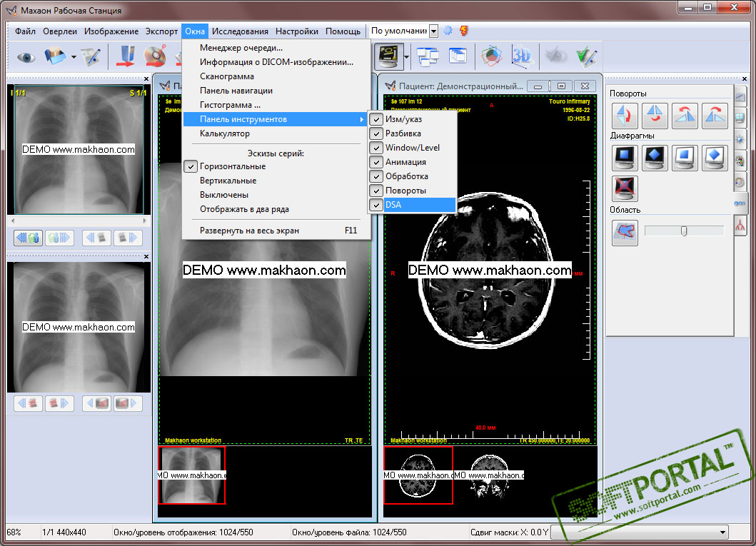Click remove diaphragm red-cross monitor icon
Screen dimensions: 756x546
click(x=625, y=188)
